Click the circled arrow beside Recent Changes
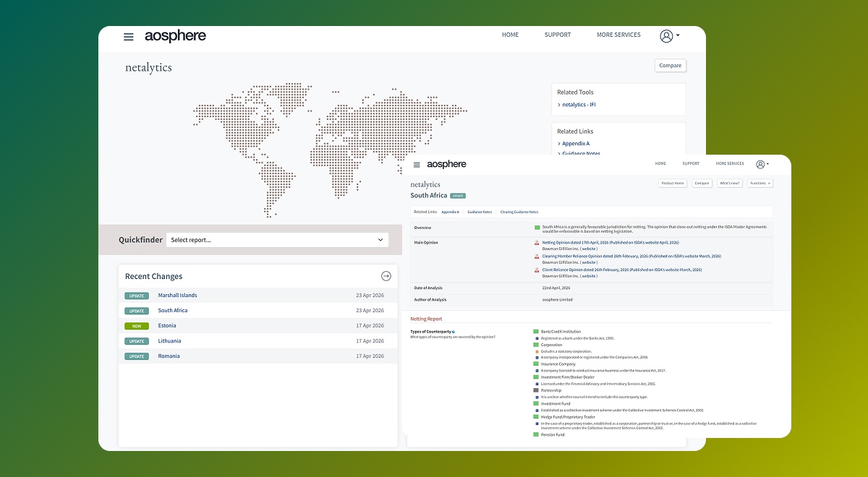The height and width of the screenshot is (477, 868). point(386,276)
